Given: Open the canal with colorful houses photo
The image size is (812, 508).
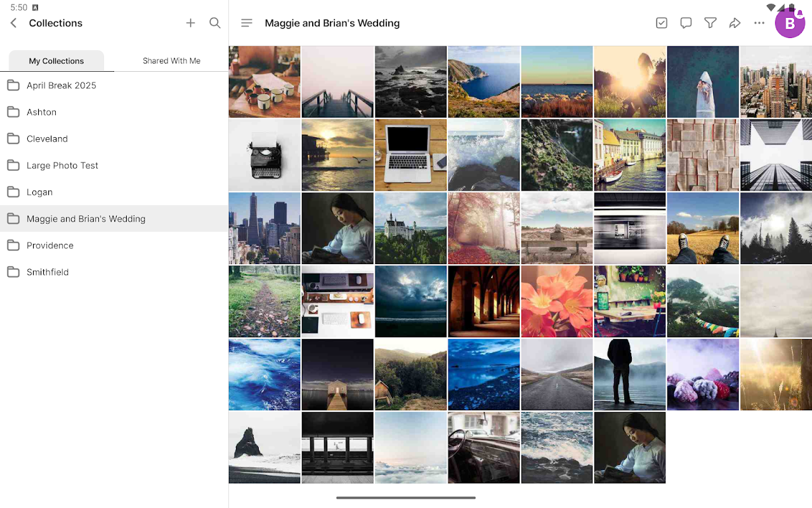Looking at the screenshot, I should [x=630, y=155].
